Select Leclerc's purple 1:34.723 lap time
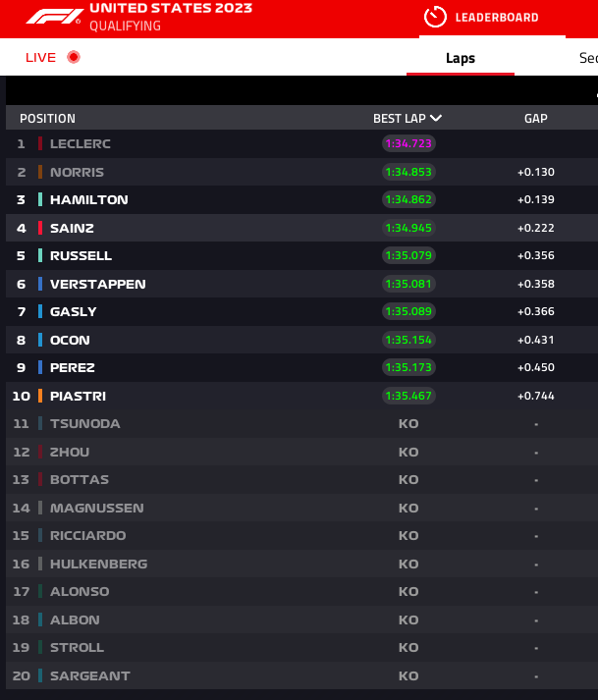Screen dimensions: 598x700 click(x=408, y=143)
